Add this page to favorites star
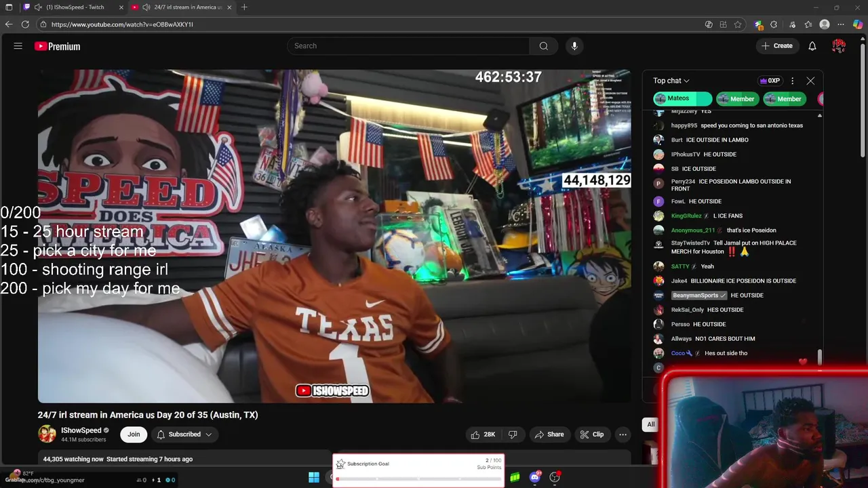Viewport: 868px width, 488px height. coord(738,24)
